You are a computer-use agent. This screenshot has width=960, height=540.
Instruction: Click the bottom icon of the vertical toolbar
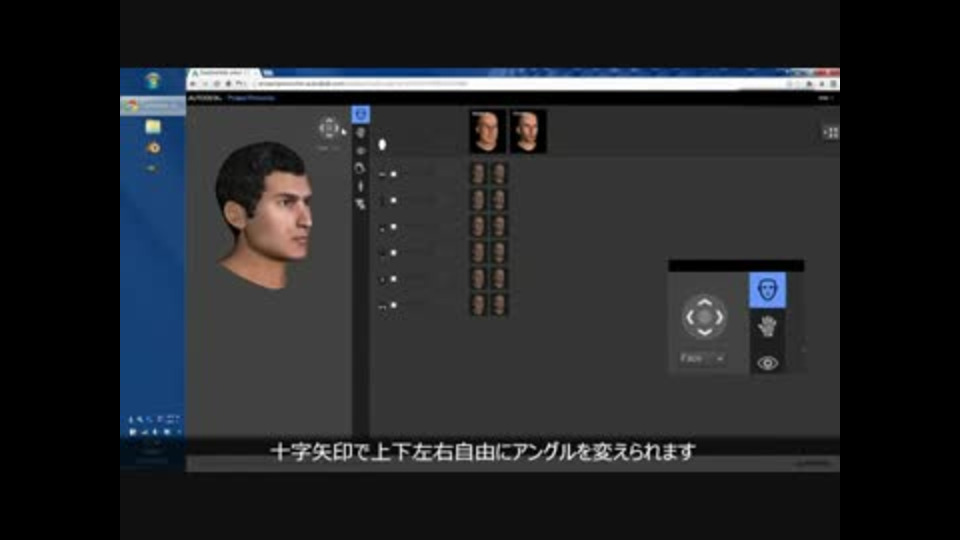[361, 204]
